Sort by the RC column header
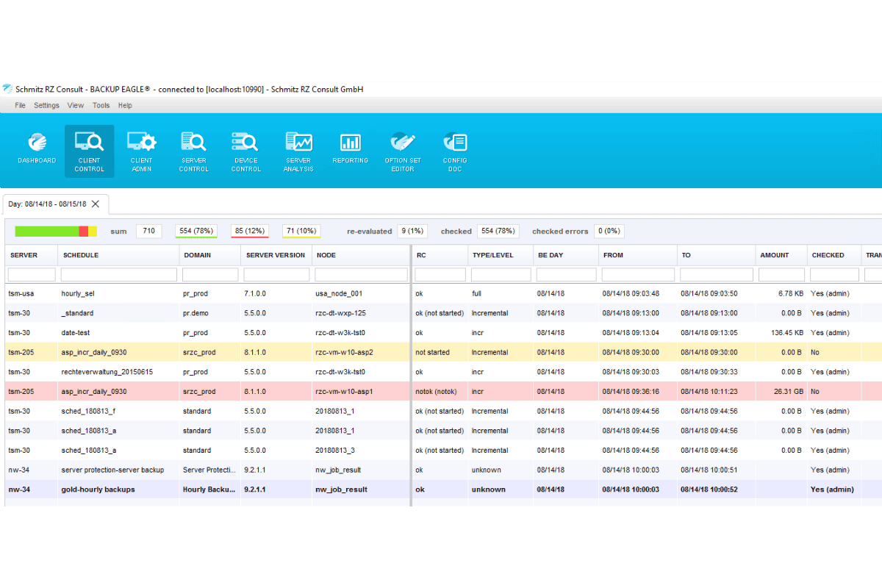The width and height of the screenshot is (882, 588). click(x=421, y=255)
